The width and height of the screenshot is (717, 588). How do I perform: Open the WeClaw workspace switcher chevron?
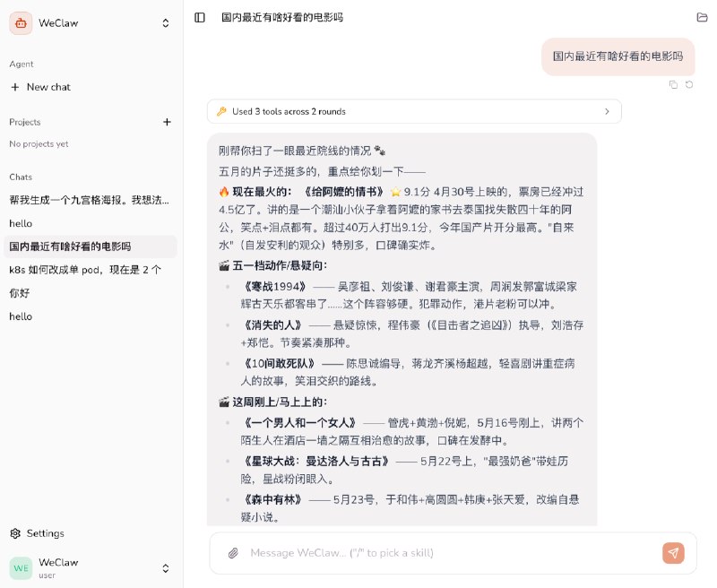point(166,23)
